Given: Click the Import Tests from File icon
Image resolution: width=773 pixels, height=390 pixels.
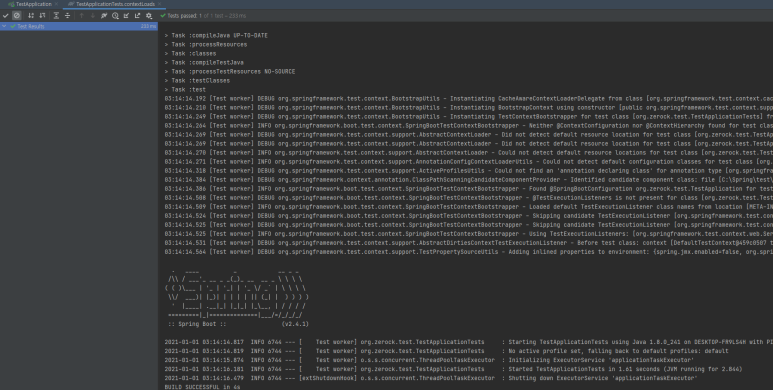Looking at the screenshot, I should (x=126, y=16).
